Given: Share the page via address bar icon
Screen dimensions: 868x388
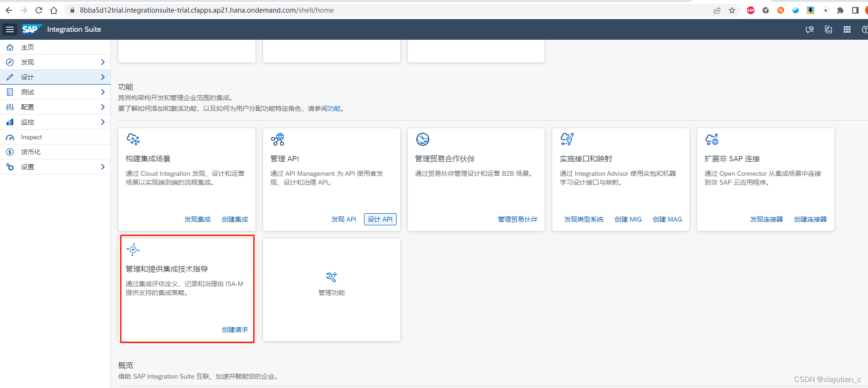Looking at the screenshot, I should pyautogui.click(x=717, y=10).
